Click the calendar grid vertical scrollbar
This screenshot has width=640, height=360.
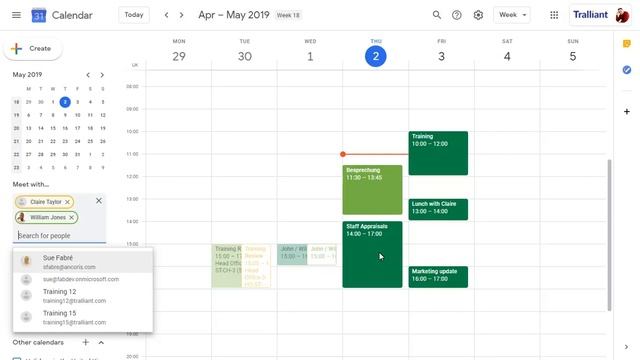(x=609, y=235)
